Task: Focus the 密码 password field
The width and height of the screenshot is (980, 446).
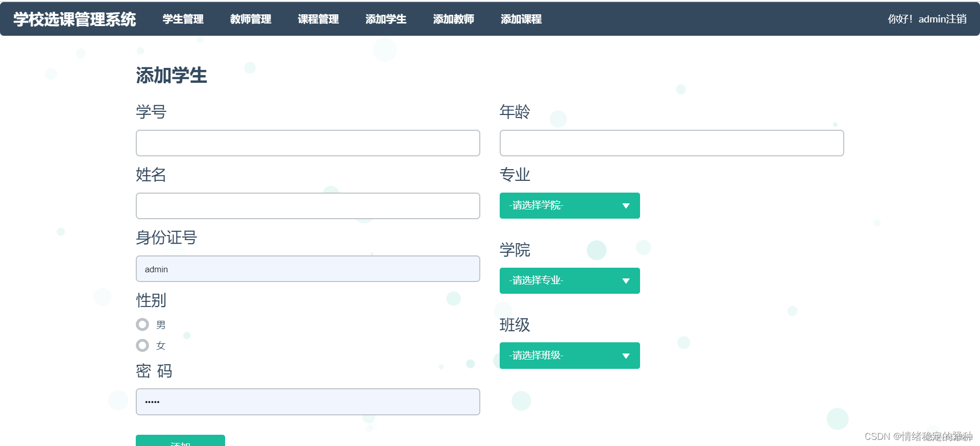Action: [x=308, y=402]
